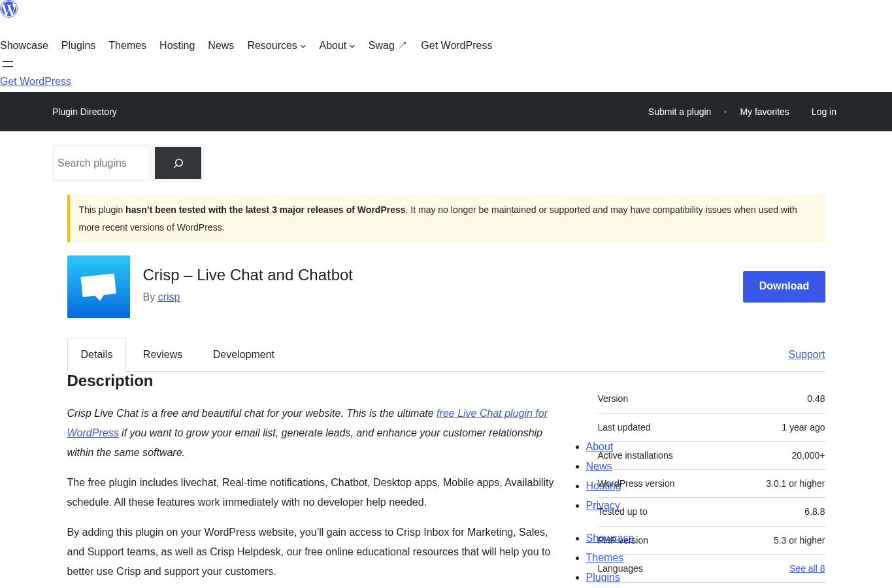Screen dimensions: 892x588
Task: Open Showcase in top navigation
Action: (x=24, y=46)
